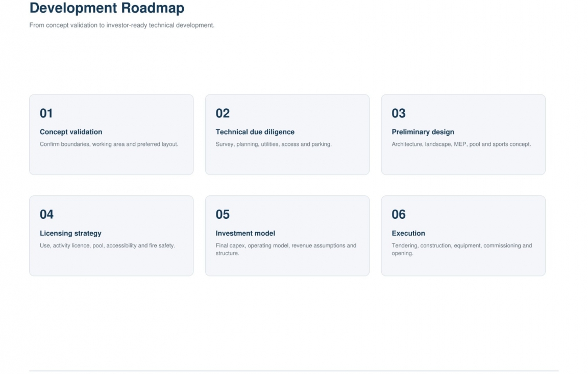The image size is (588, 374).
Task: Click "Confirm boundaries, working area and preferred layout."
Action: [109, 144]
